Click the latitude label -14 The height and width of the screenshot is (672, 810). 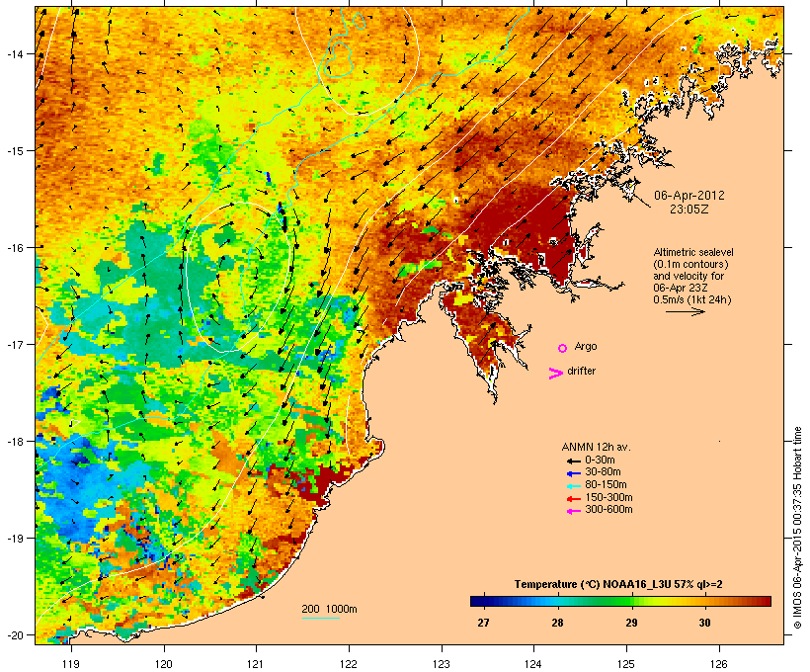pyautogui.click(x=14, y=53)
